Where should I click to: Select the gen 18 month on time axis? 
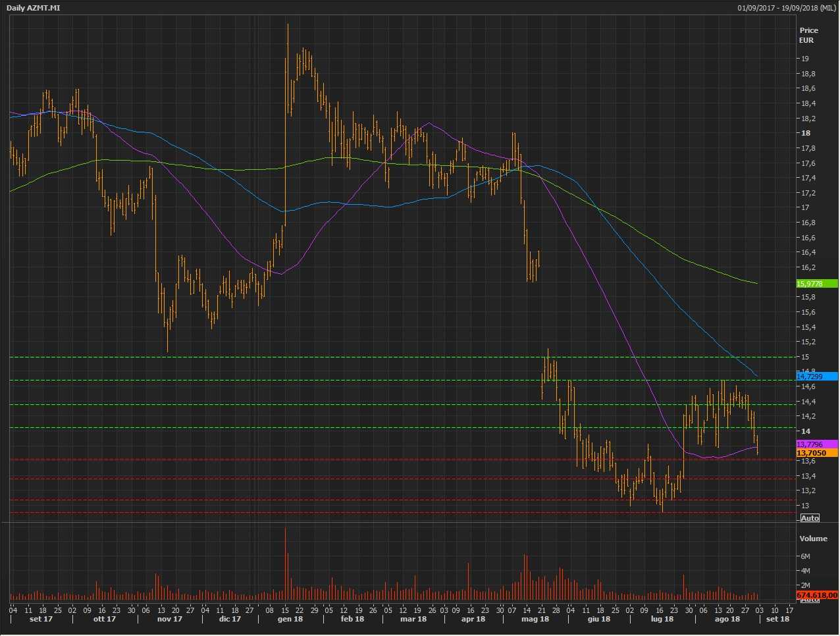290,619
